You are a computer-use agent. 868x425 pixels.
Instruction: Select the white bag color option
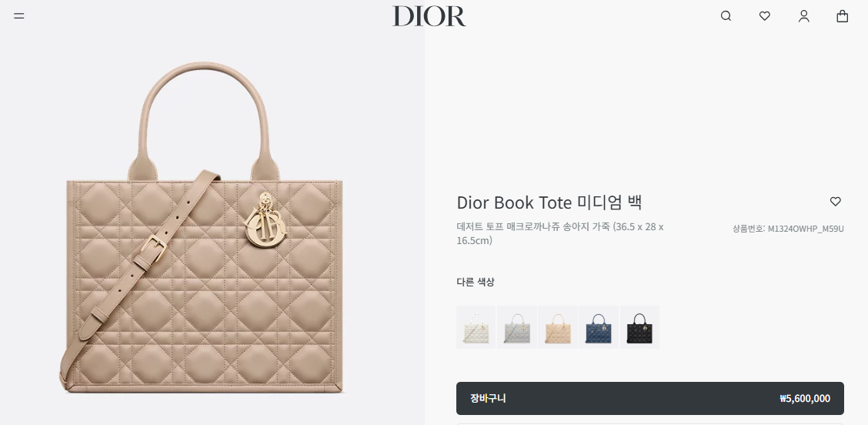476,327
